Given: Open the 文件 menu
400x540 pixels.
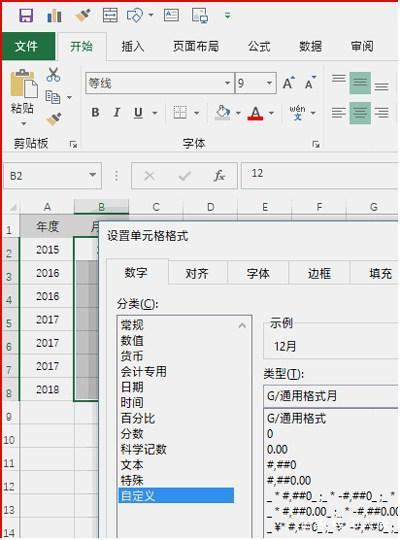Looking at the screenshot, I should [27, 46].
